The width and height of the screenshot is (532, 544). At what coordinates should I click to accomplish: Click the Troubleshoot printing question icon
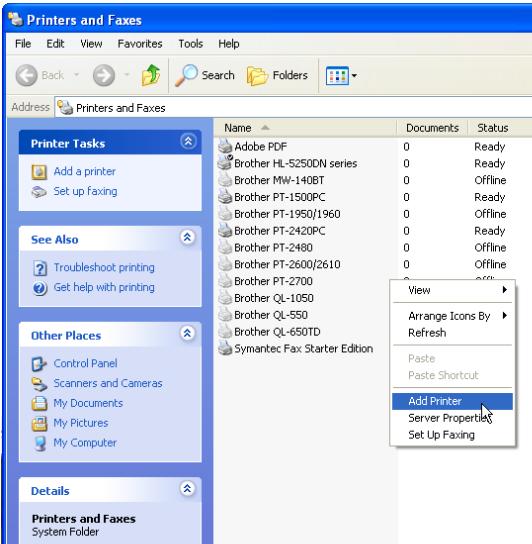click(40, 268)
